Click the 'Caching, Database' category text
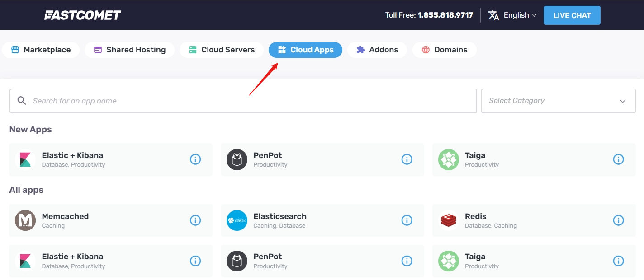The image size is (644, 280). click(279, 226)
